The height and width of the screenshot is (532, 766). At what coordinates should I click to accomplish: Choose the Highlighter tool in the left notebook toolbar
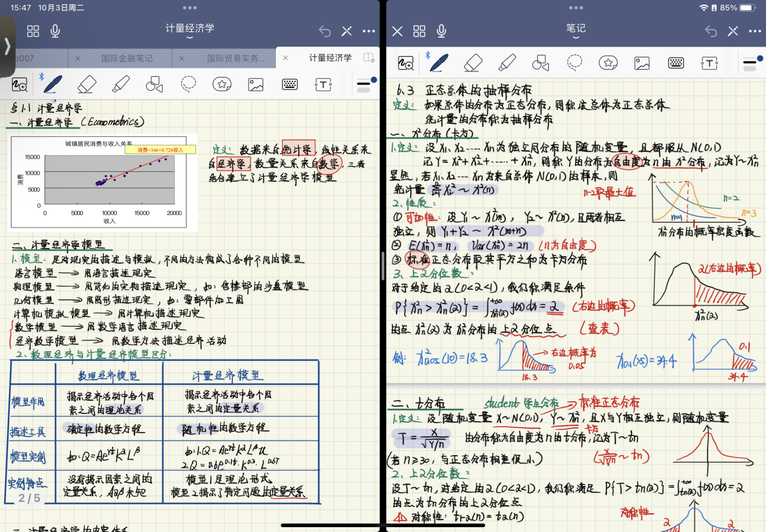tap(121, 84)
